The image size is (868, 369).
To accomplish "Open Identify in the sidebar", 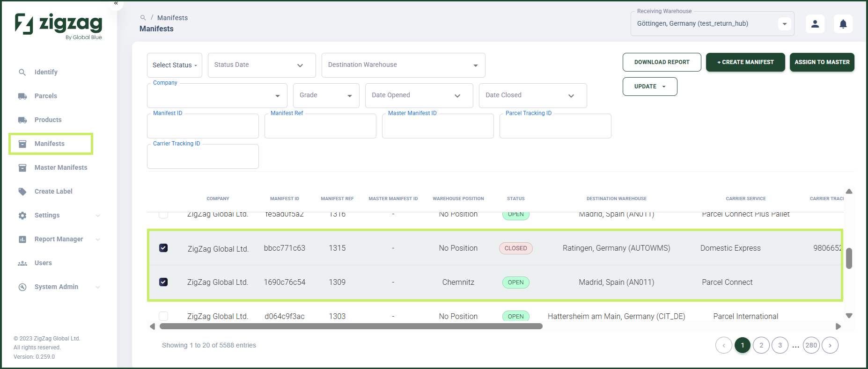I will point(46,72).
